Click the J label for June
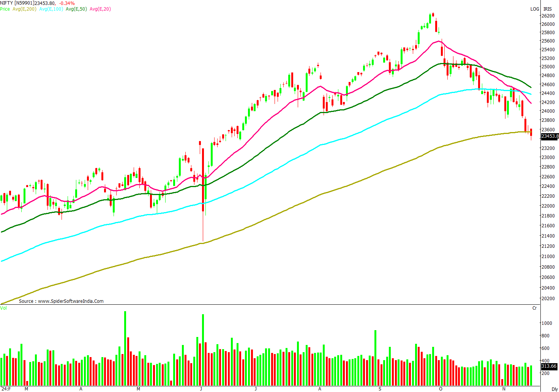 [x=201, y=389]
